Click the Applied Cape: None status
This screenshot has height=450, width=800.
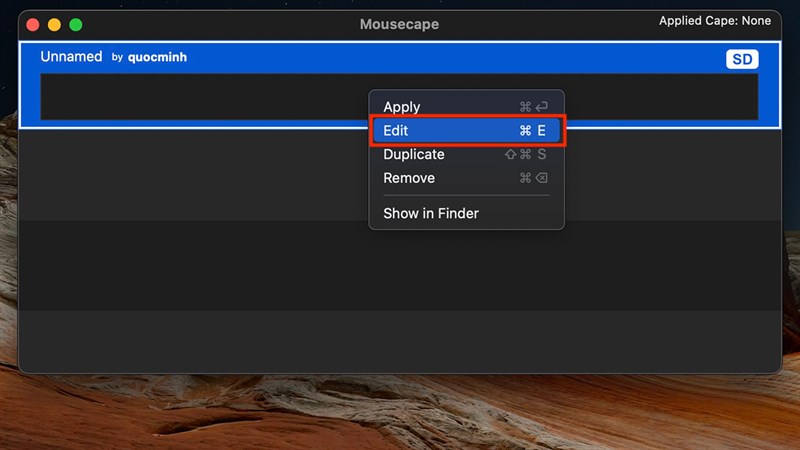715,21
